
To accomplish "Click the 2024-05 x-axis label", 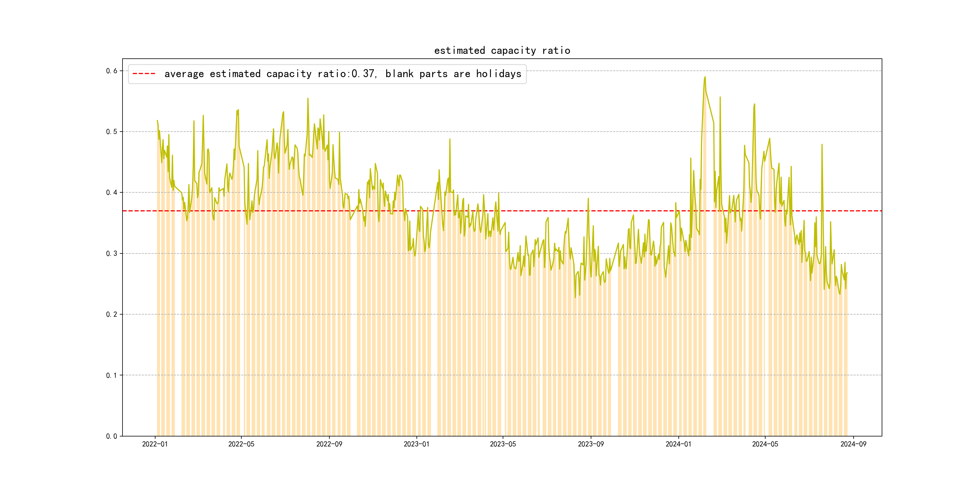I will point(765,444).
